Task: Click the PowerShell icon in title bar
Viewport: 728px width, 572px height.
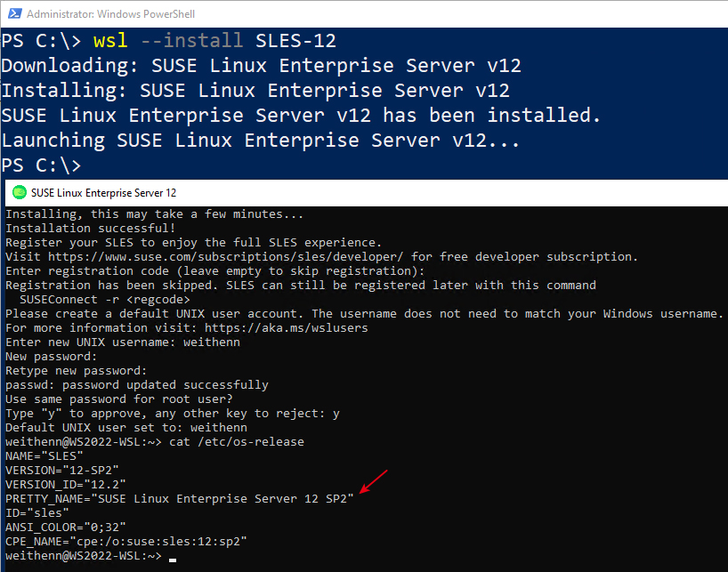Action: (x=15, y=13)
